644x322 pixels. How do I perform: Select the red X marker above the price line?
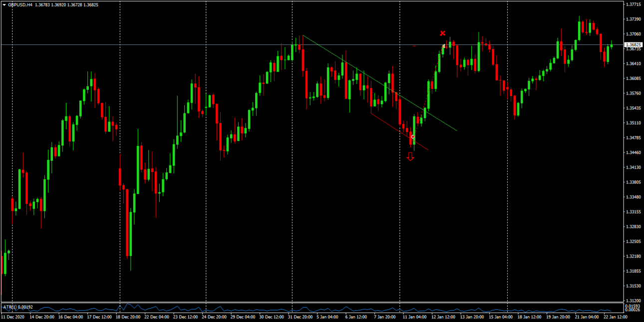click(442, 33)
